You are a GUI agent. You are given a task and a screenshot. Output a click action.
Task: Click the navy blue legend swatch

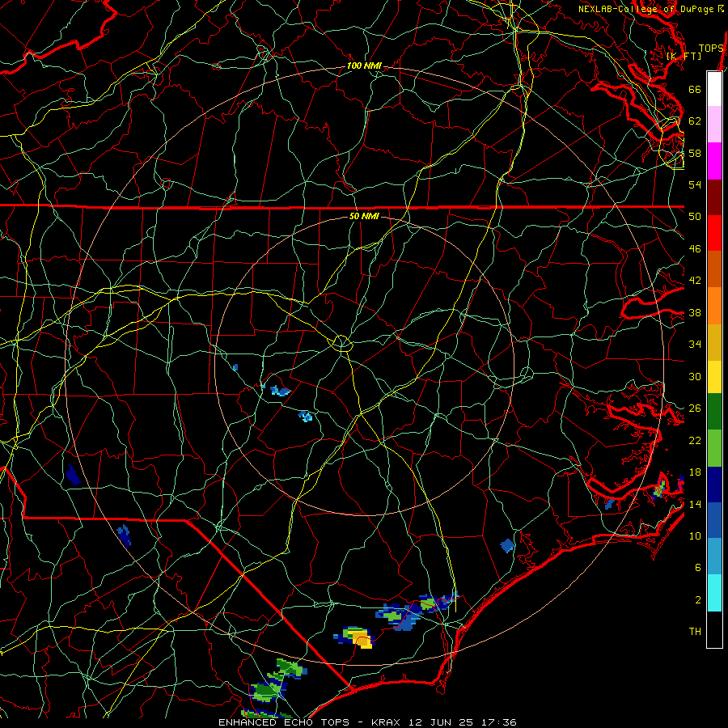tap(714, 485)
